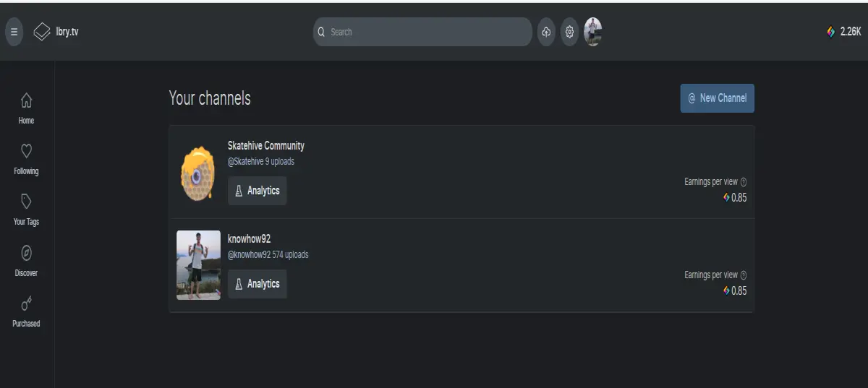This screenshot has height=388, width=868.
Task: Open Discover compass icon
Action: pos(26,261)
